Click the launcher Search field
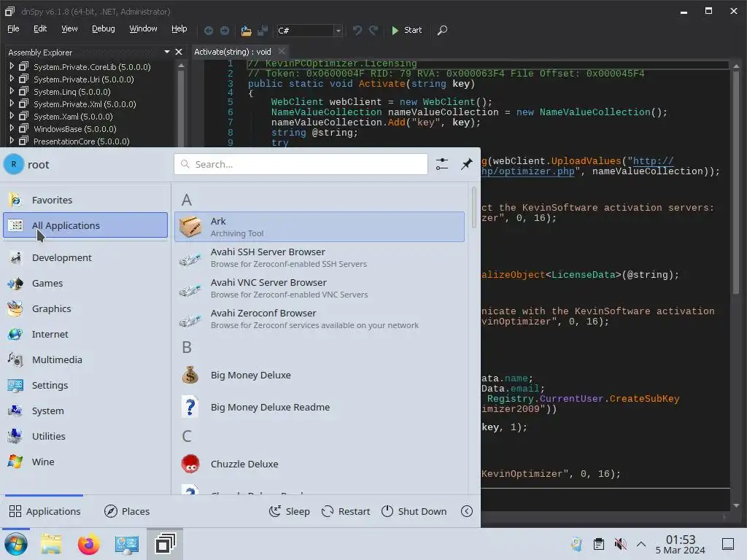Image resolution: width=747 pixels, height=560 pixels. click(301, 164)
